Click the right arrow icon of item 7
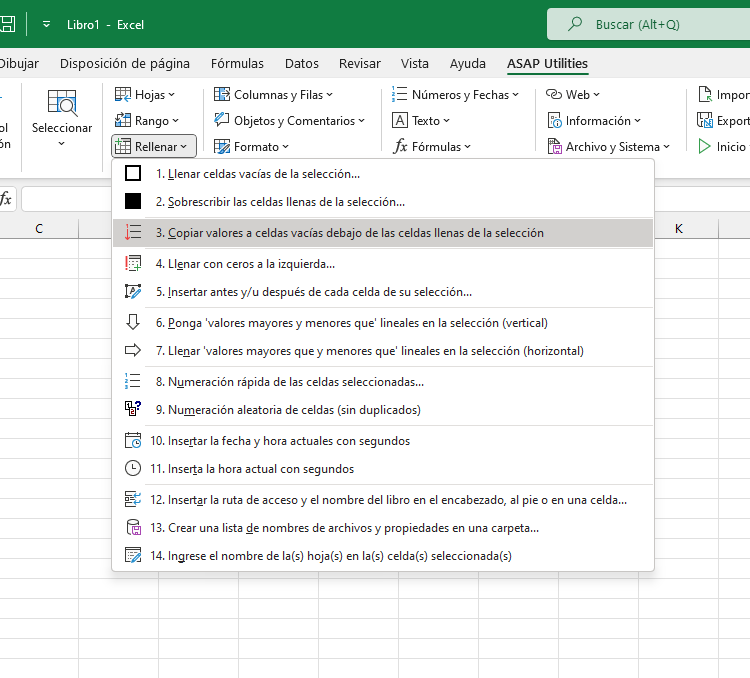 pyautogui.click(x=133, y=350)
